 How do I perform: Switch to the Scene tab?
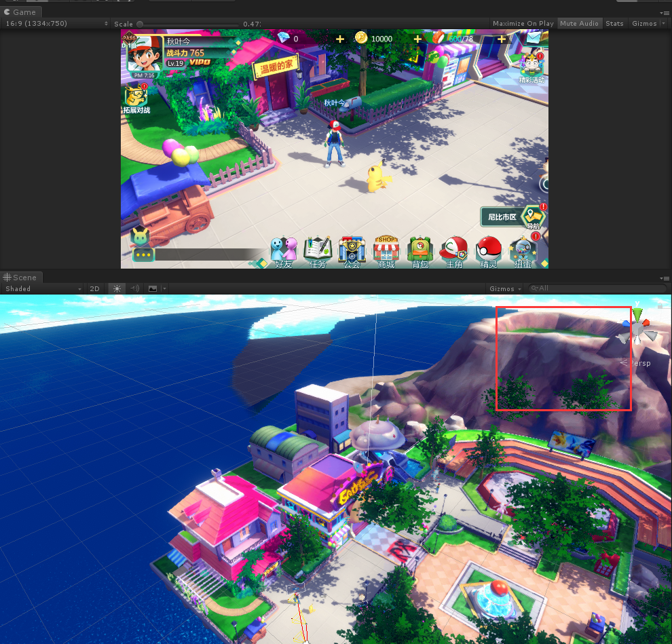click(21, 277)
